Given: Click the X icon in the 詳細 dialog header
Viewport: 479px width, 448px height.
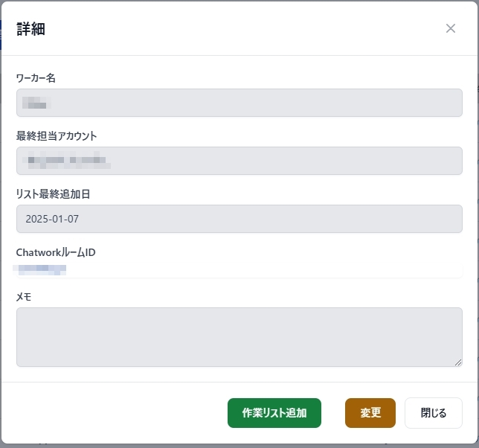Looking at the screenshot, I should (x=450, y=28).
